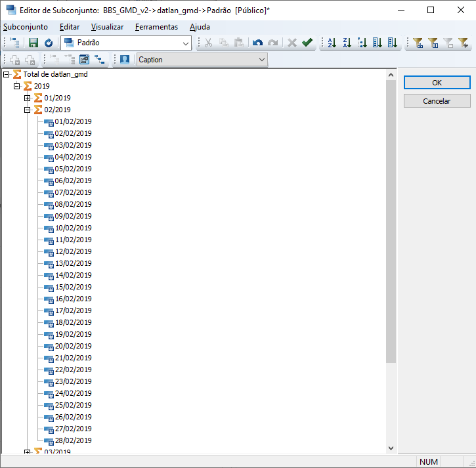Collapse the 2019 year node

tap(17, 86)
